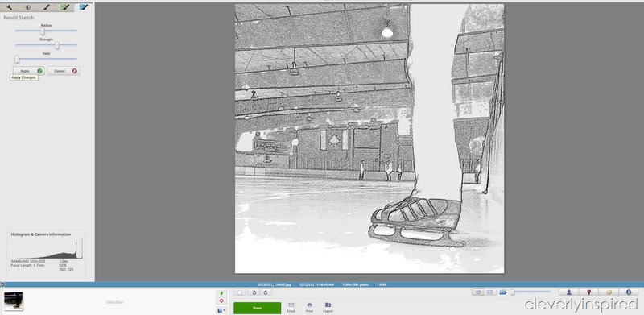
Task: Click the Radius slider handle
Action: (43, 31)
